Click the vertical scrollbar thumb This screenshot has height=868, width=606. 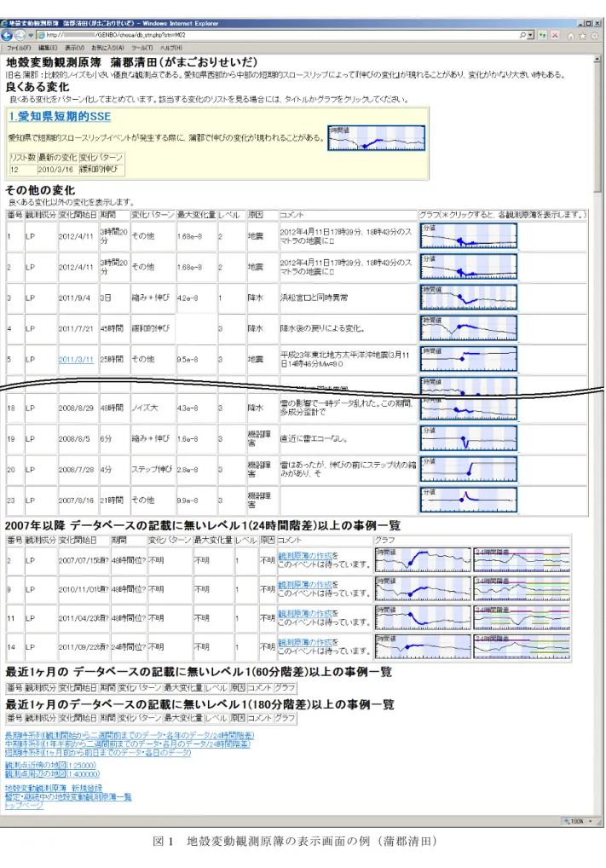click(597, 127)
